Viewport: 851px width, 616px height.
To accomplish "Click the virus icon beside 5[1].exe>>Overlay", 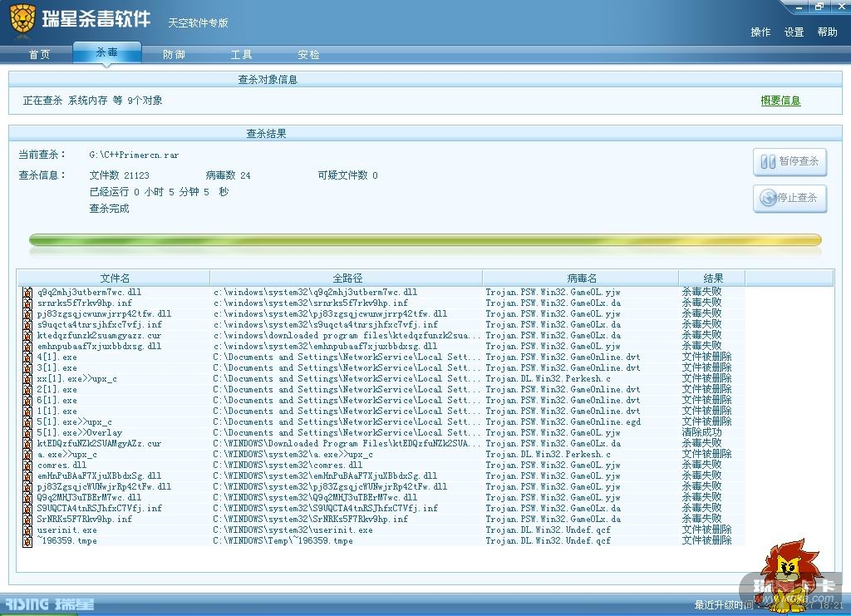I will click(27, 433).
